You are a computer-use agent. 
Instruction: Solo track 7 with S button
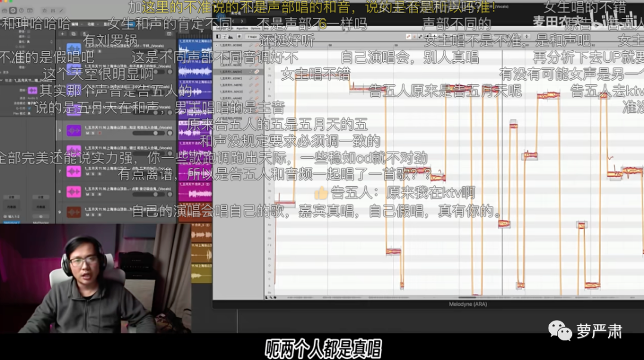click(x=93, y=174)
